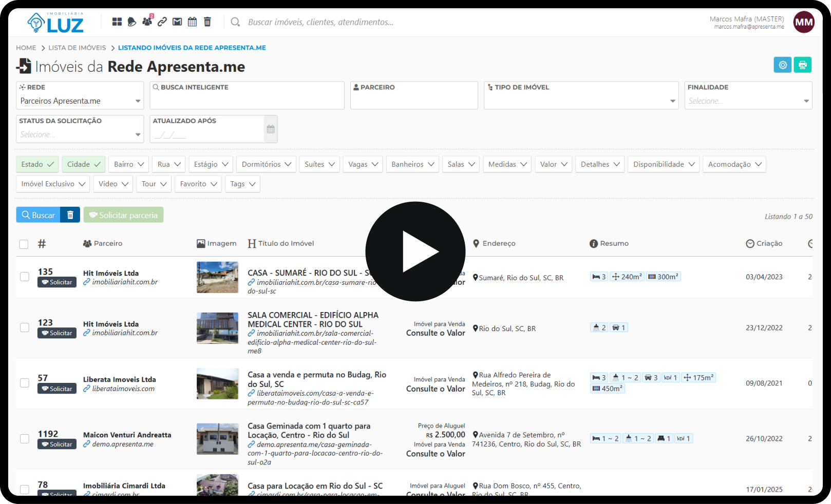Toggle the select-all checkbox in table header

pos(24,244)
